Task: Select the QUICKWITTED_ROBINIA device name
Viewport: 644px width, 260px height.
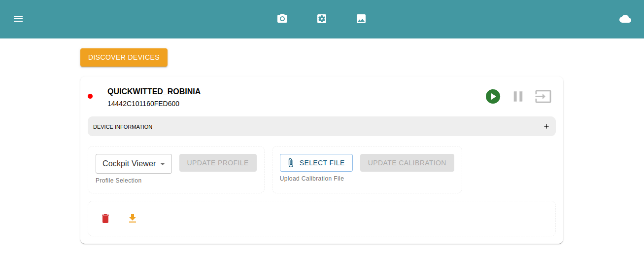Action: click(154, 92)
